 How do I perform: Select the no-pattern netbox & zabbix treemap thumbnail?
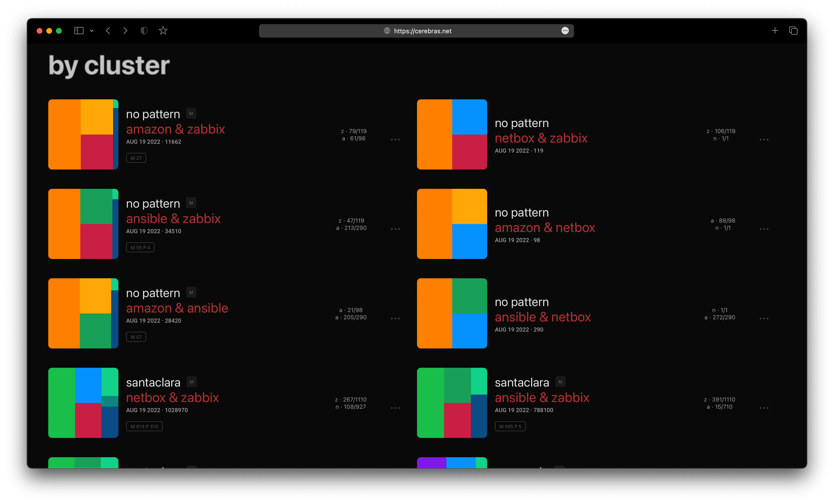pyautogui.click(x=452, y=134)
